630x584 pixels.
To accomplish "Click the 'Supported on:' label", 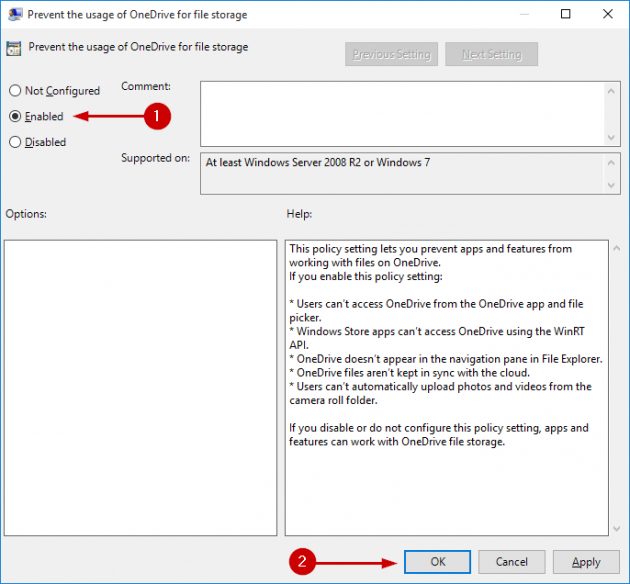I will 155,158.
